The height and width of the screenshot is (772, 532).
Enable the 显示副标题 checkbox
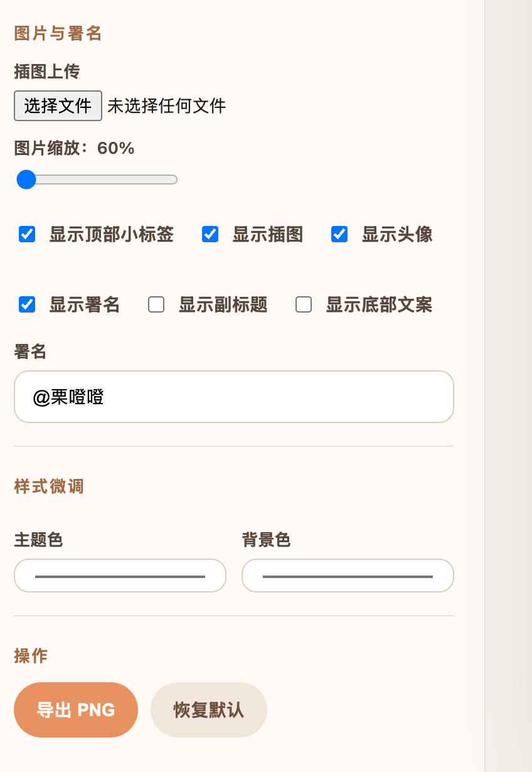pos(156,305)
